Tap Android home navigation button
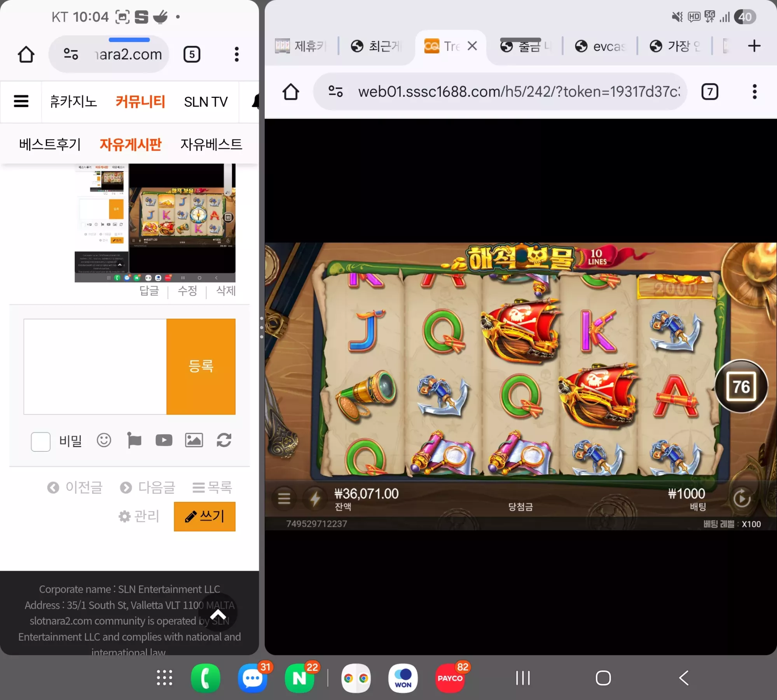The width and height of the screenshot is (777, 700). pos(603,678)
